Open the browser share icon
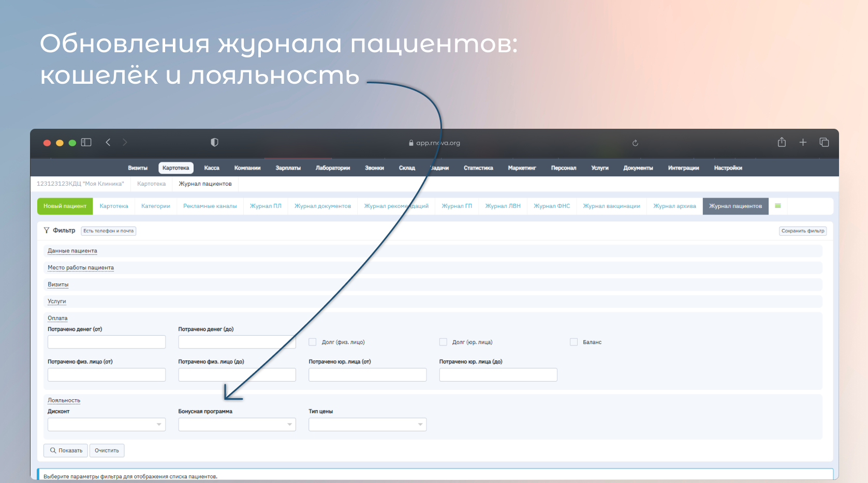The image size is (868, 483). pos(782,142)
